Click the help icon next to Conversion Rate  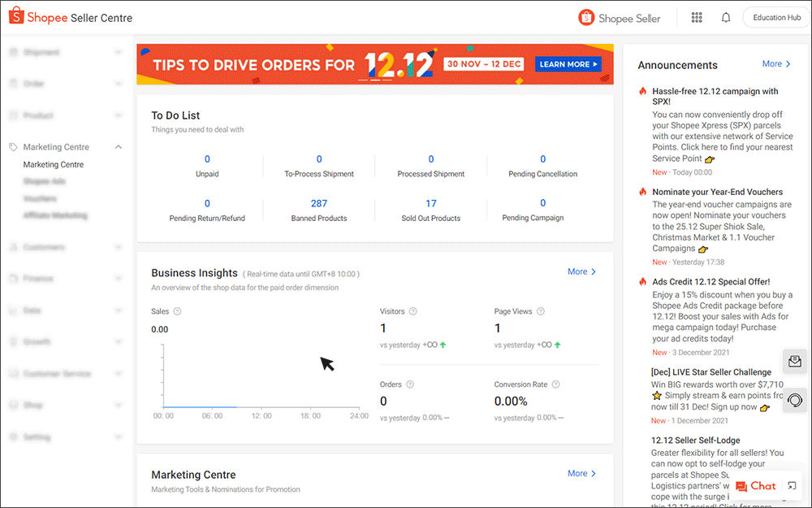point(557,384)
